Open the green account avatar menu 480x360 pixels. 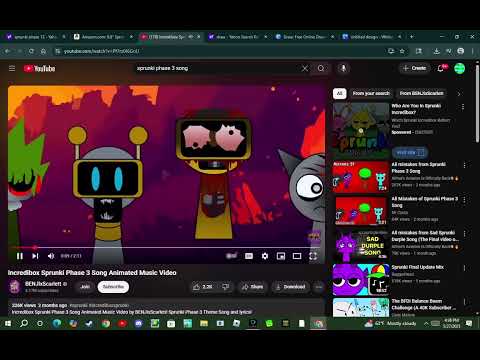pos(460,68)
